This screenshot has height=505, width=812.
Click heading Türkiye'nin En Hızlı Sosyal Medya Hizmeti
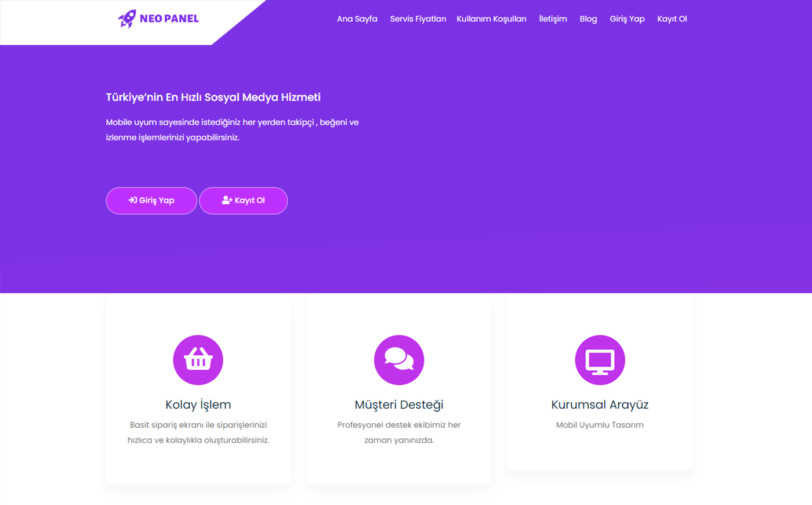coord(213,98)
